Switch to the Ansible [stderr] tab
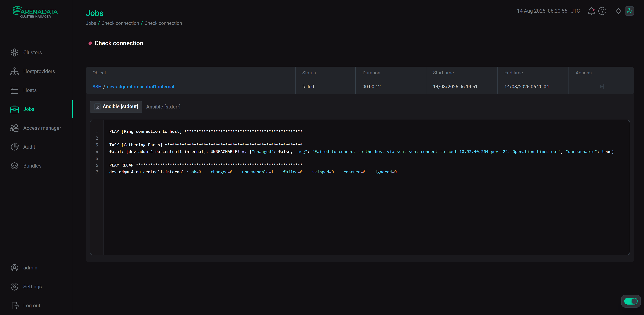The height and width of the screenshot is (315, 644). [163, 107]
